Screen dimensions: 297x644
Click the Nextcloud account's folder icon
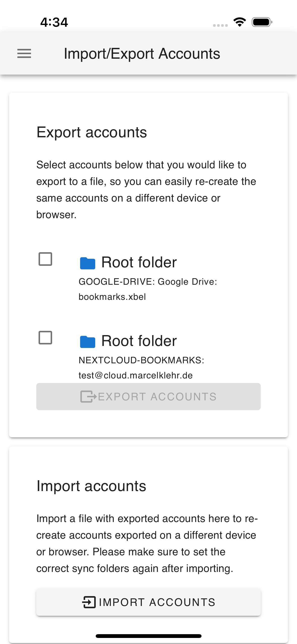tap(87, 342)
